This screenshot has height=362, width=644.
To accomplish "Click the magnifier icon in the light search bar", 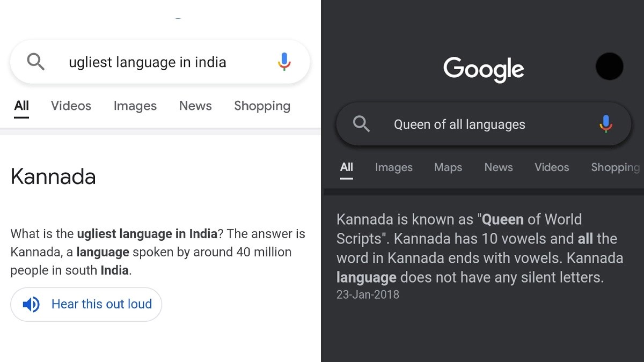I will click(x=36, y=62).
